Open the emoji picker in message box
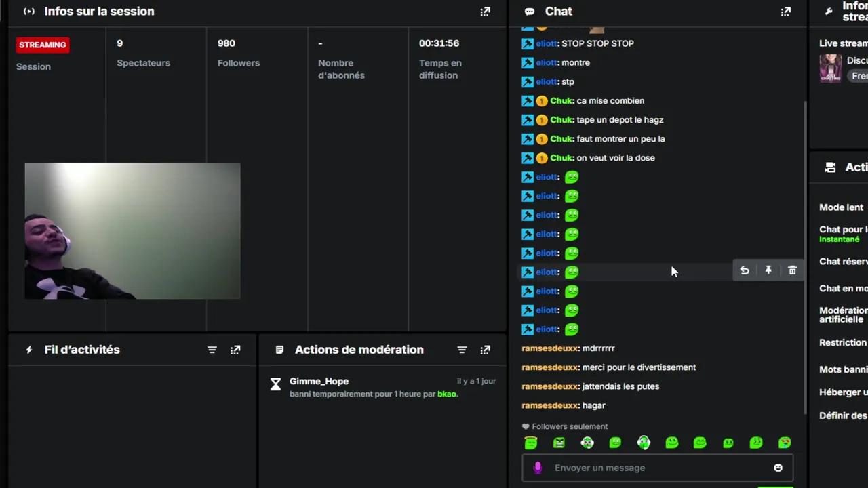Image resolution: width=868 pixels, height=488 pixels. point(778,468)
